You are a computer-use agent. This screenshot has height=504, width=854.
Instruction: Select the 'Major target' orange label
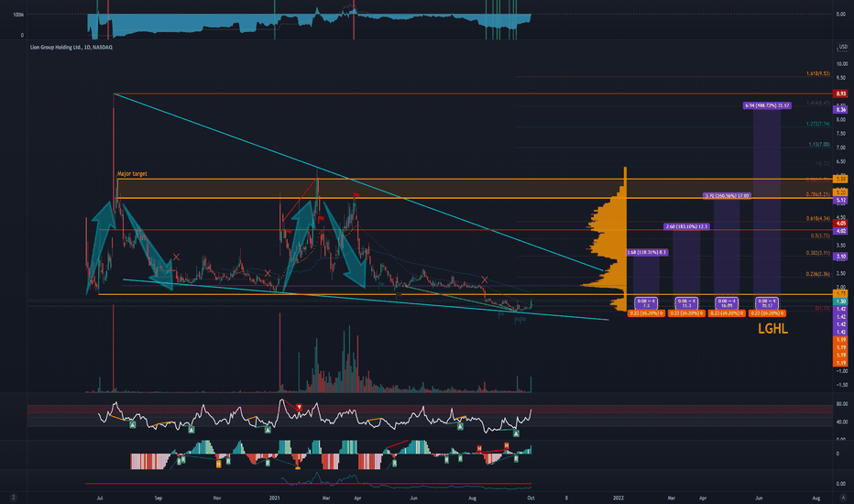coord(132,174)
